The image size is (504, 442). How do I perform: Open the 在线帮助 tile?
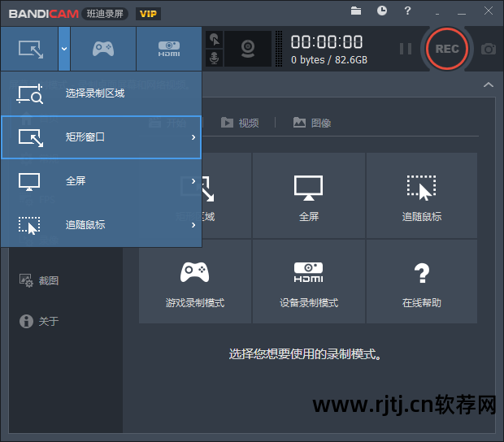422,282
